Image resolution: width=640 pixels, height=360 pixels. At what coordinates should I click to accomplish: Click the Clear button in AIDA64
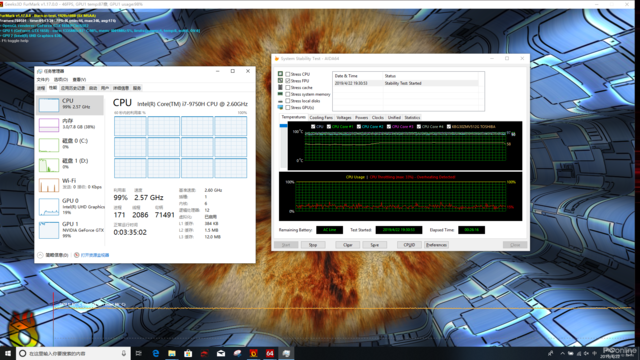347,245
